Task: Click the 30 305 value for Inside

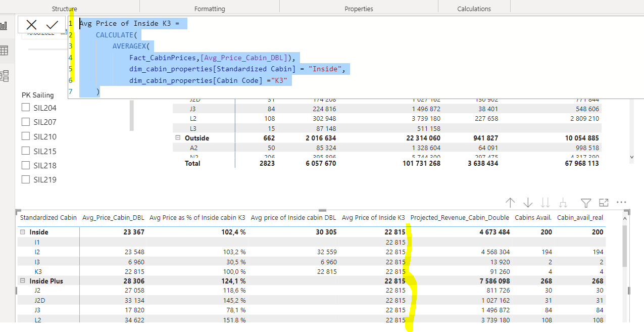Action: coord(325,232)
